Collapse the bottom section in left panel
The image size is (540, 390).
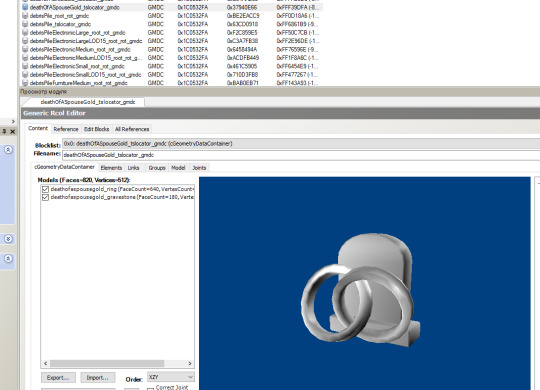(x=8, y=258)
